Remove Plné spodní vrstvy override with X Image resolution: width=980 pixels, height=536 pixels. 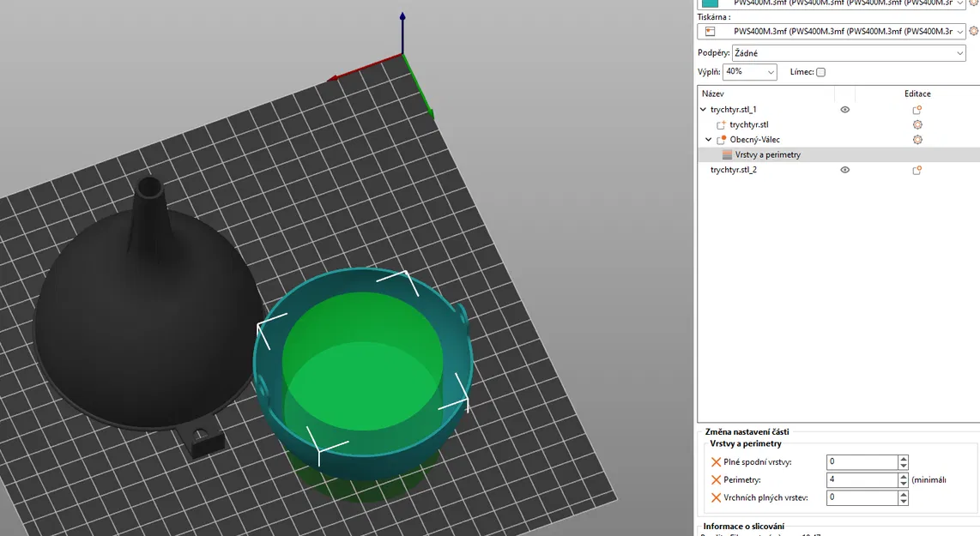pyautogui.click(x=717, y=462)
